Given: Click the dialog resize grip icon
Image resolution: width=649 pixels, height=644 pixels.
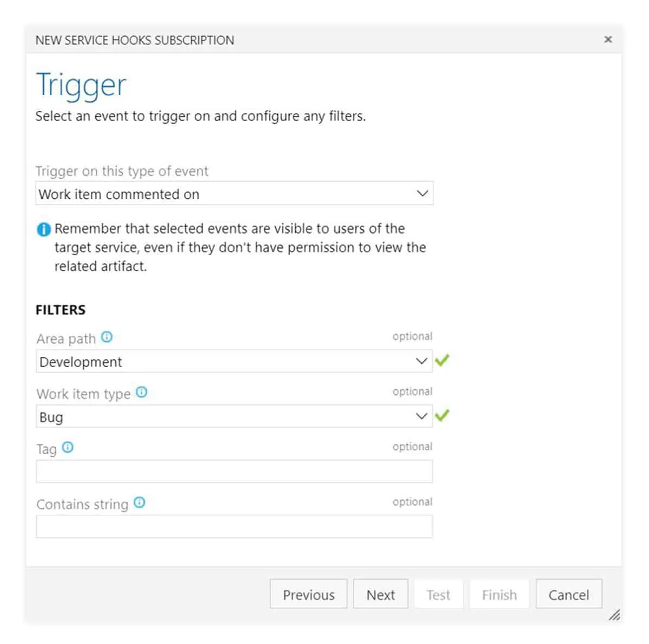Looking at the screenshot, I should [x=614, y=615].
